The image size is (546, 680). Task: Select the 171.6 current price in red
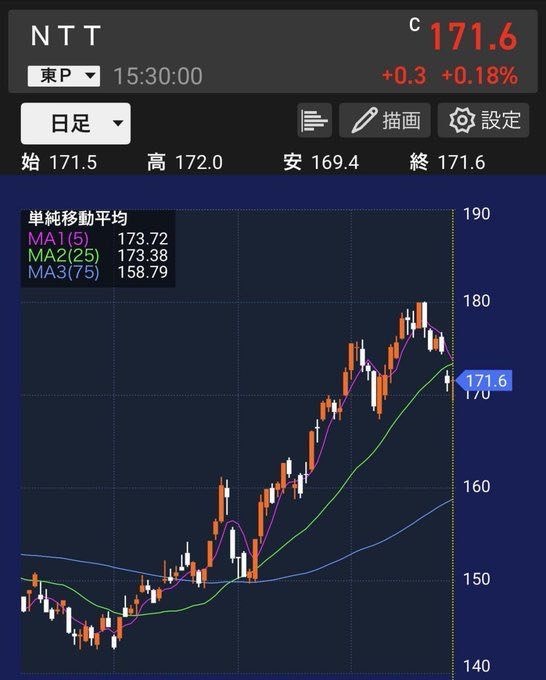[x=473, y=37]
